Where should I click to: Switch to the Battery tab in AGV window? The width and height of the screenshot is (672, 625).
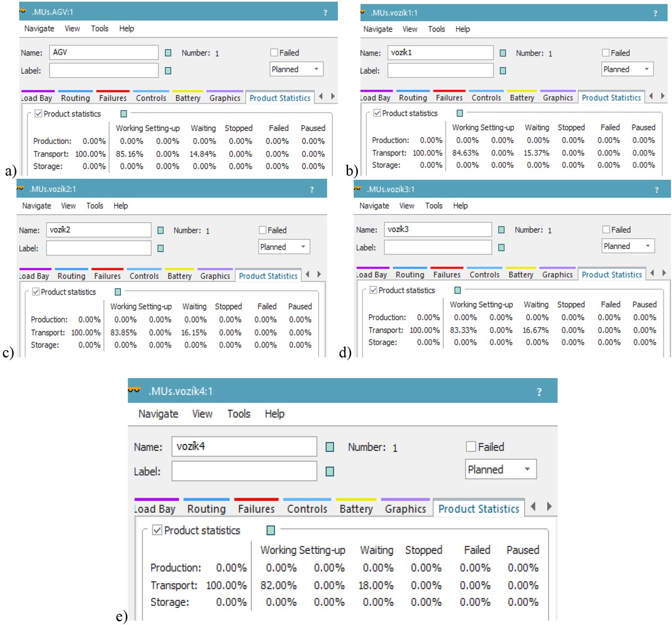tap(188, 98)
